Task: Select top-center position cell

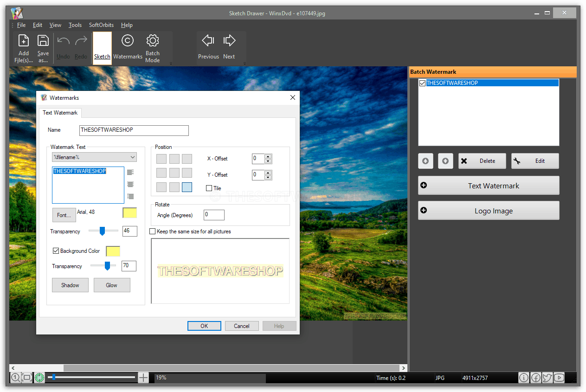Action: coord(174,159)
